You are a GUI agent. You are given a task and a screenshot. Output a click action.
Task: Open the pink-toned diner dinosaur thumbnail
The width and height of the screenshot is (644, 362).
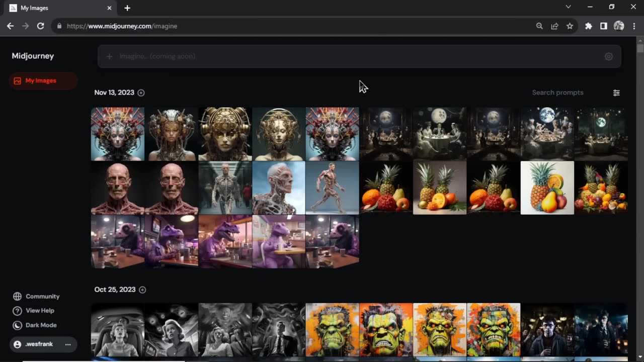(225, 241)
